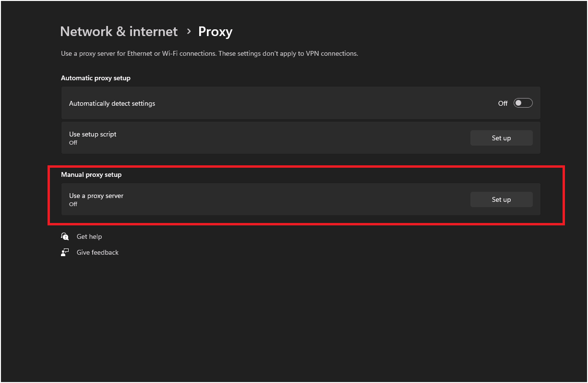Enable automatic proxy detection using the Off switch
The height and width of the screenshot is (383, 588).
click(x=523, y=103)
